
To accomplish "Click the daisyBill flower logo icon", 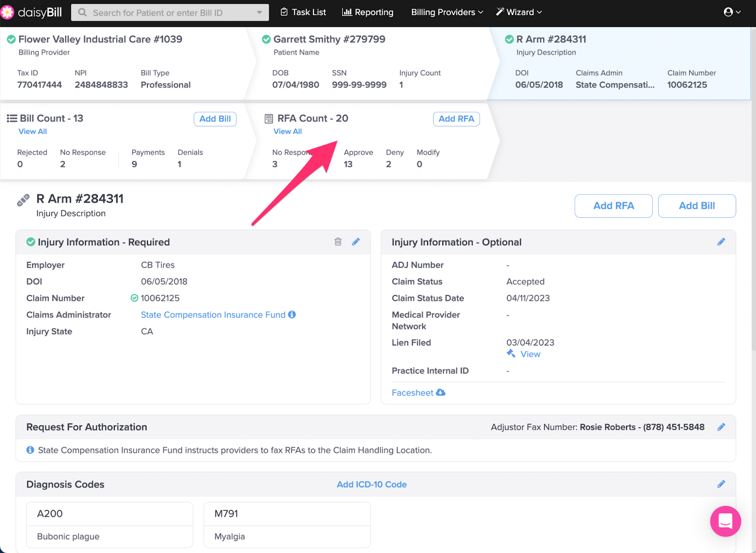I will [7, 12].
